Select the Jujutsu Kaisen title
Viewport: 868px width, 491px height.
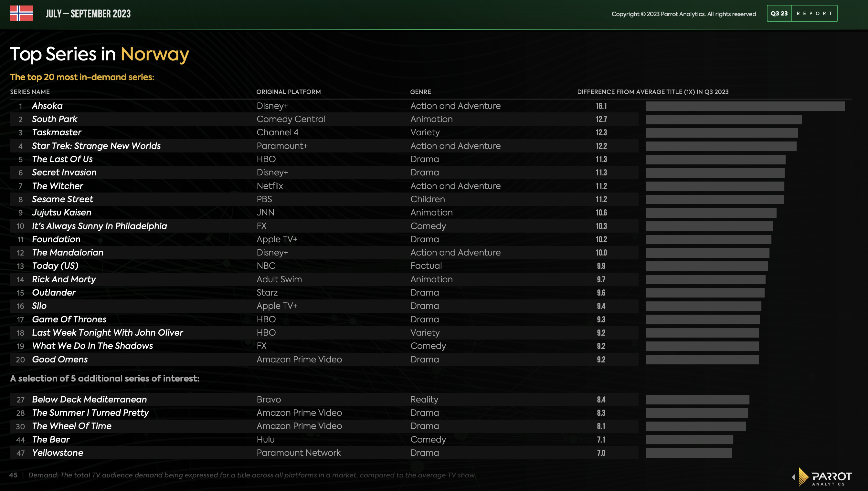(61, 213)
